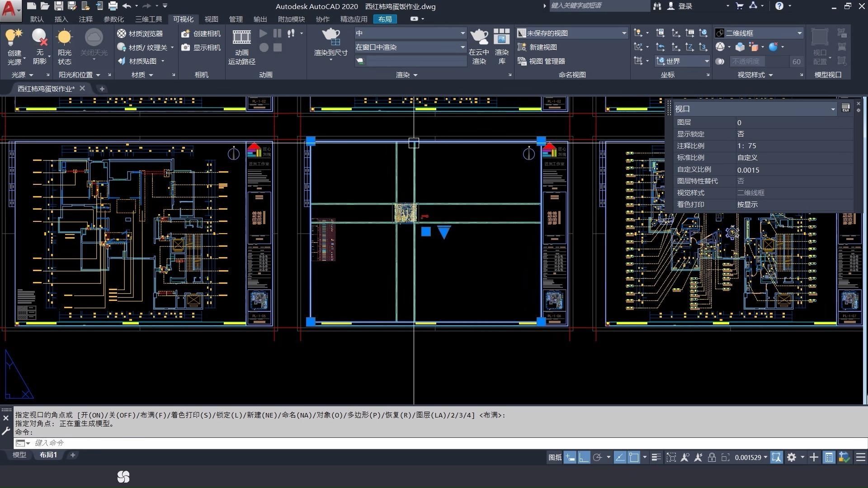Open the 渲染库 render gallery

coord(501,37)
